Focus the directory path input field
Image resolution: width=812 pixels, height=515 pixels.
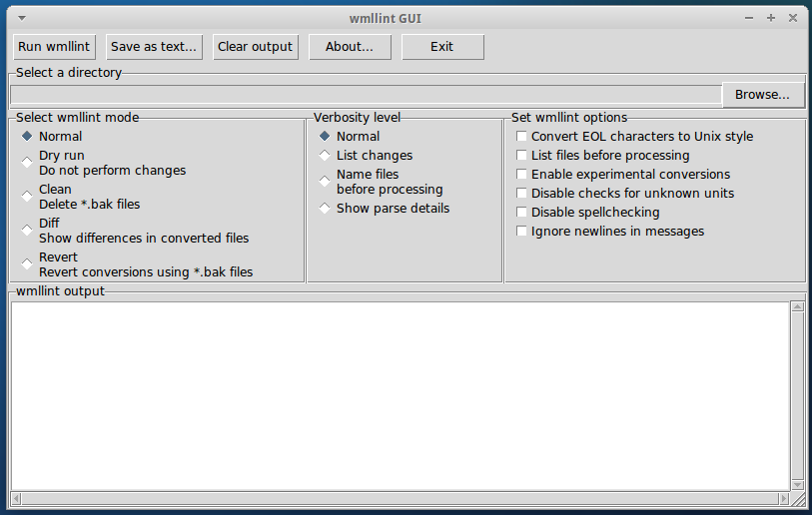pos(366,95)
